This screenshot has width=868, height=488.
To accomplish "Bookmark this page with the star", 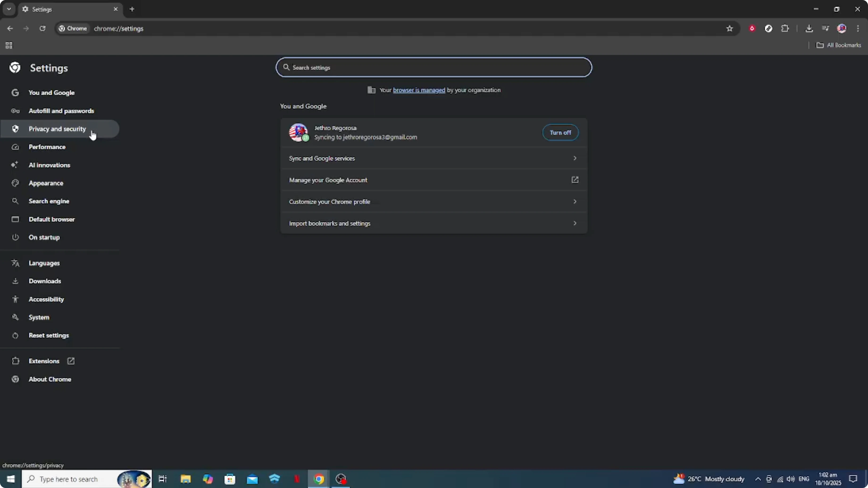I will (730, 29).
